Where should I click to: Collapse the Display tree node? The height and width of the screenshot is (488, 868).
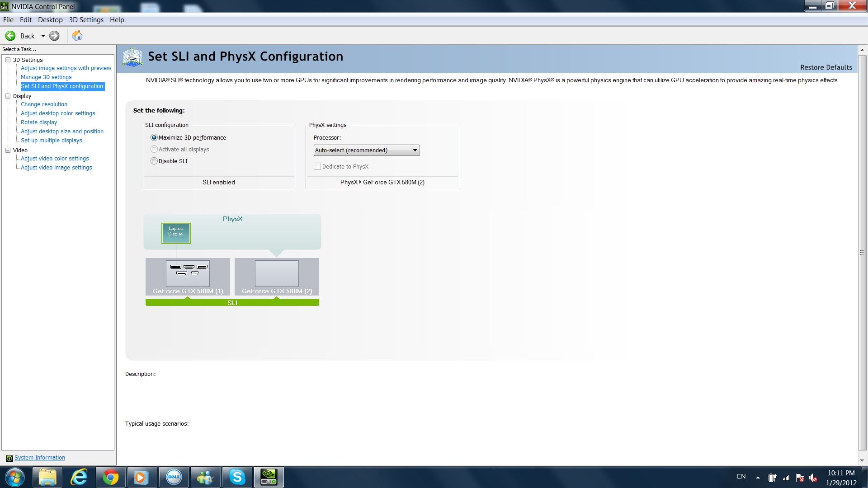click(x=8, y=96)
